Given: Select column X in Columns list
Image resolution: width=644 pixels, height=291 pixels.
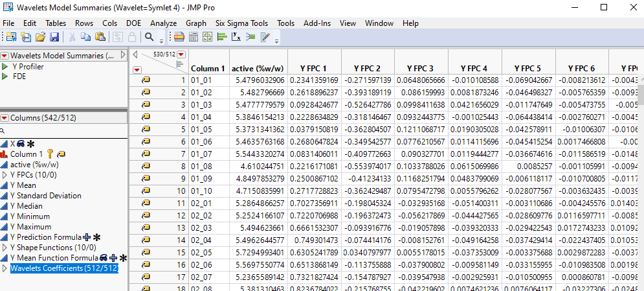Looking at the screenshot, I should pyautogui.click(x=12, y=143).
